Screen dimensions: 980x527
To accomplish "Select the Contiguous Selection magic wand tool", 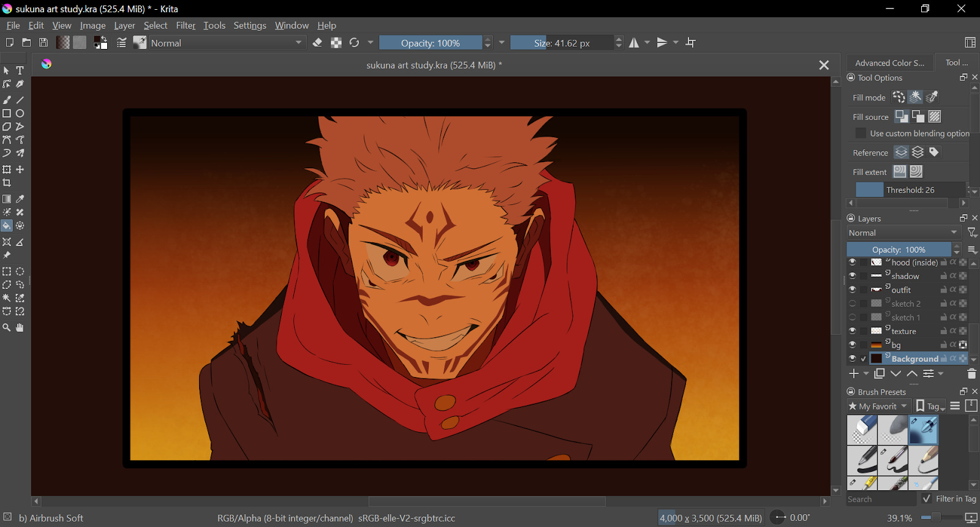I will (x=7, y=298).
